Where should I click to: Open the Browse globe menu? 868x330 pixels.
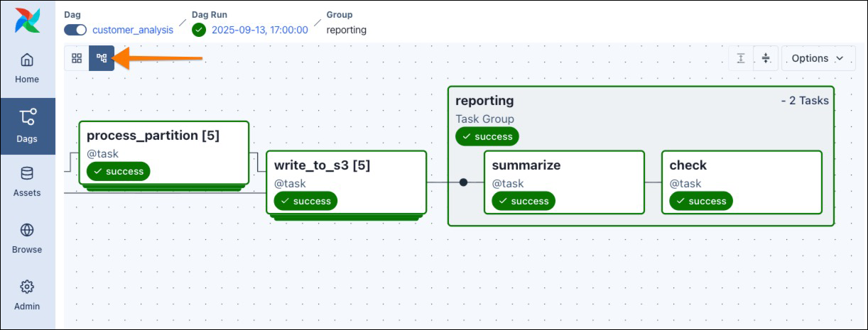pos(27,238)
